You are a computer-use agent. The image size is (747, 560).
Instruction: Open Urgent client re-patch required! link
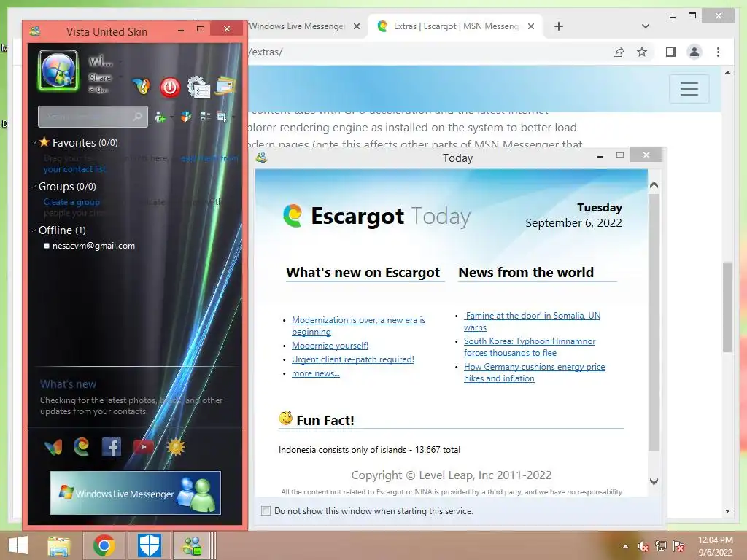pos(353,359)
